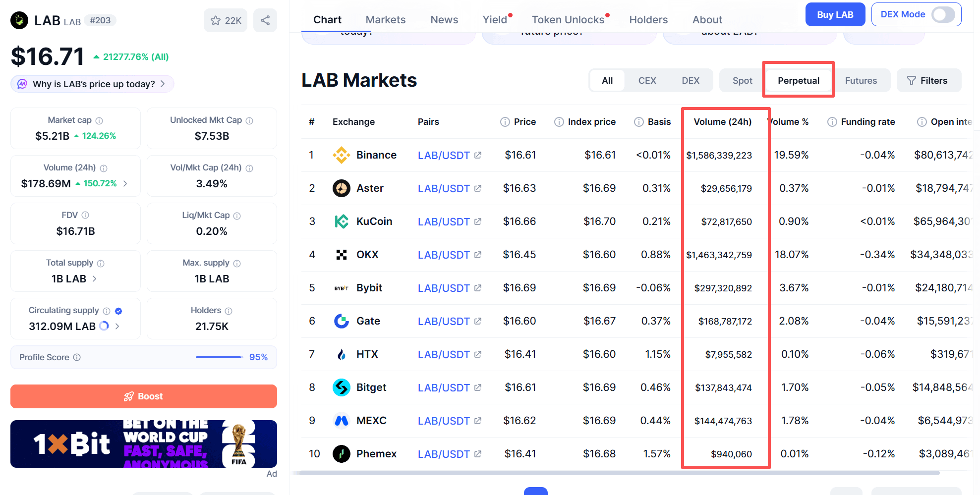Click the Bybit exchange name
This screenshot has height=495, width=980.
coord(369,288)
